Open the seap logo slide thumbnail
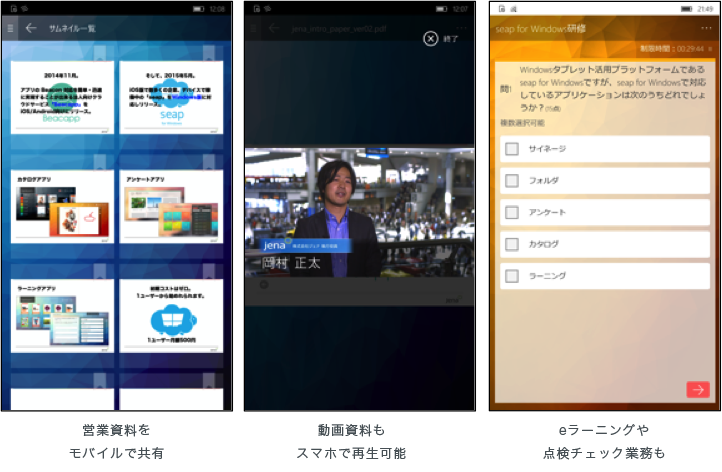 pos(171,97)
